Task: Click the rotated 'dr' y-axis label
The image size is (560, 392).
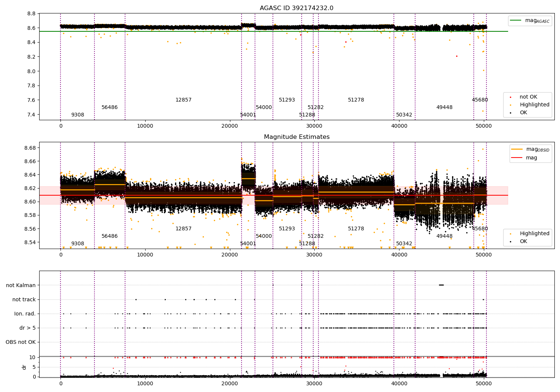Action: coord(24,367)
